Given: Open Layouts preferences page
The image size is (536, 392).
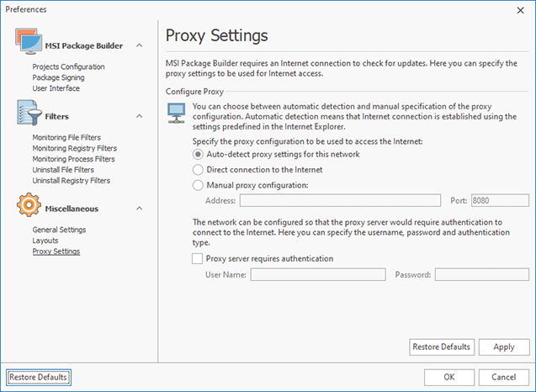Looking at the screenshot, I should pyautogui.click(x=45, y=241).
